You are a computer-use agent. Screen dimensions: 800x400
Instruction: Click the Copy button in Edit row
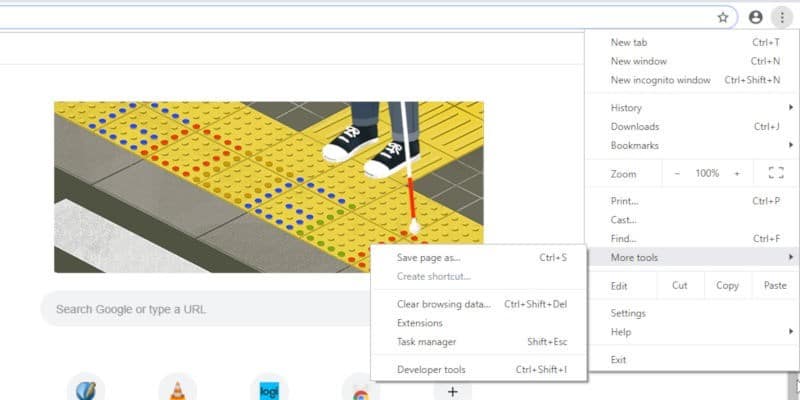point(727,285)
